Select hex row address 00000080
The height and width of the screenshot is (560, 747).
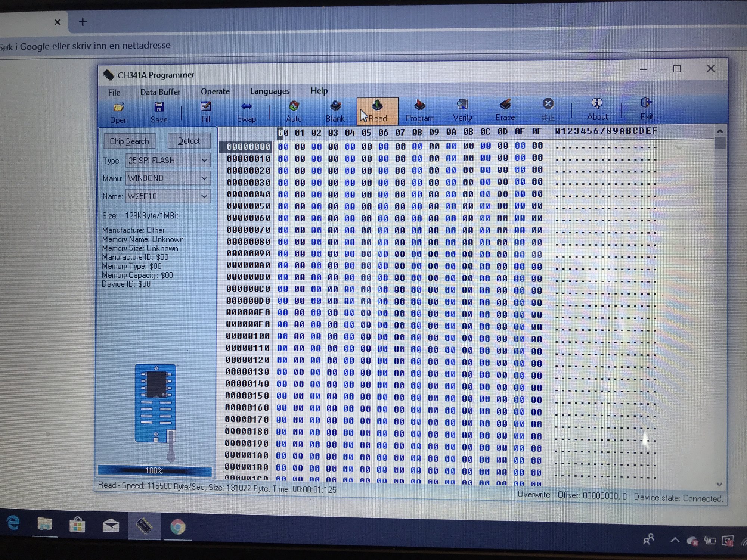point(248,242)
